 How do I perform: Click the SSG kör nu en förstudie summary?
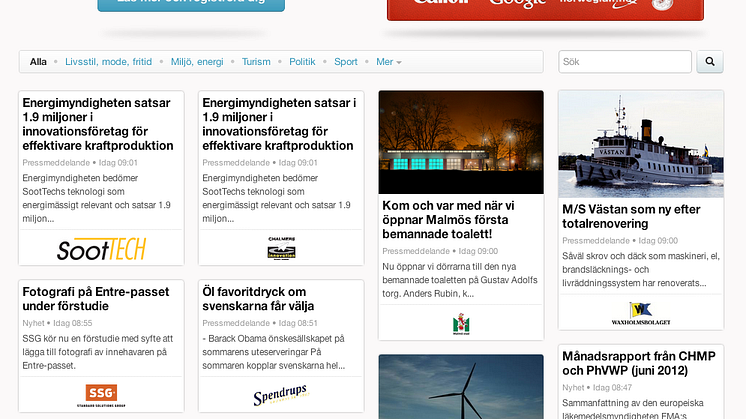pos(98,352)
